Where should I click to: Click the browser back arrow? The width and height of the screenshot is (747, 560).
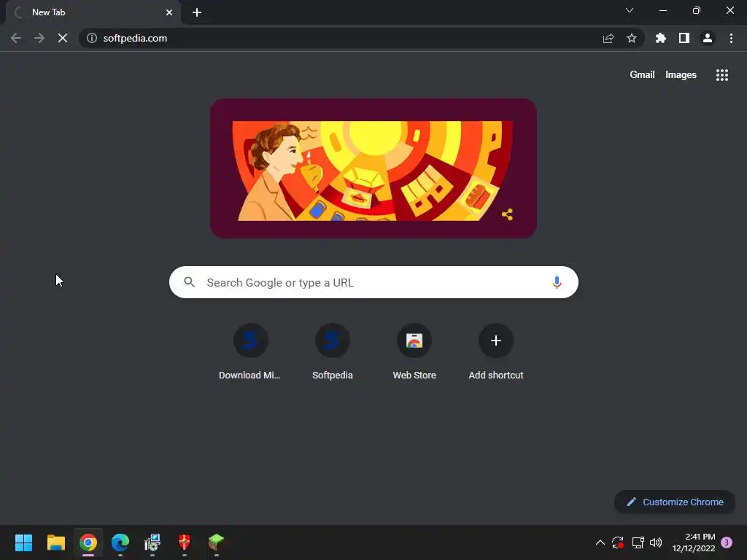16,38
